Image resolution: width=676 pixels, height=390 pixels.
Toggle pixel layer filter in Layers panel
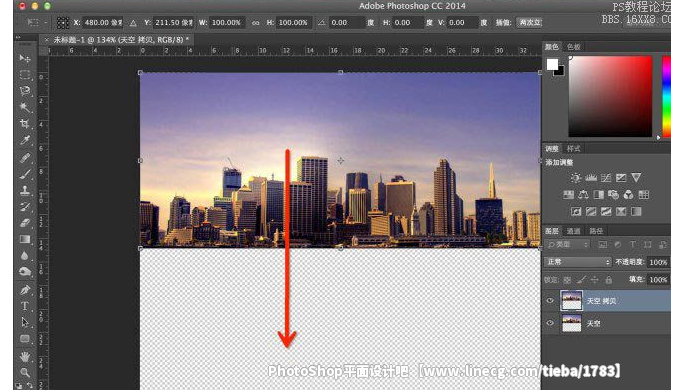tap(603, 245)
